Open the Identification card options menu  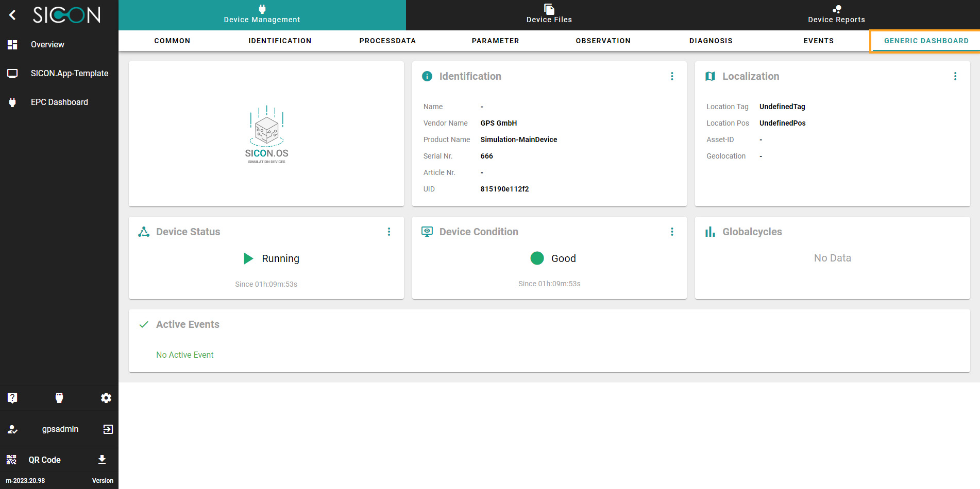point(672,76)
